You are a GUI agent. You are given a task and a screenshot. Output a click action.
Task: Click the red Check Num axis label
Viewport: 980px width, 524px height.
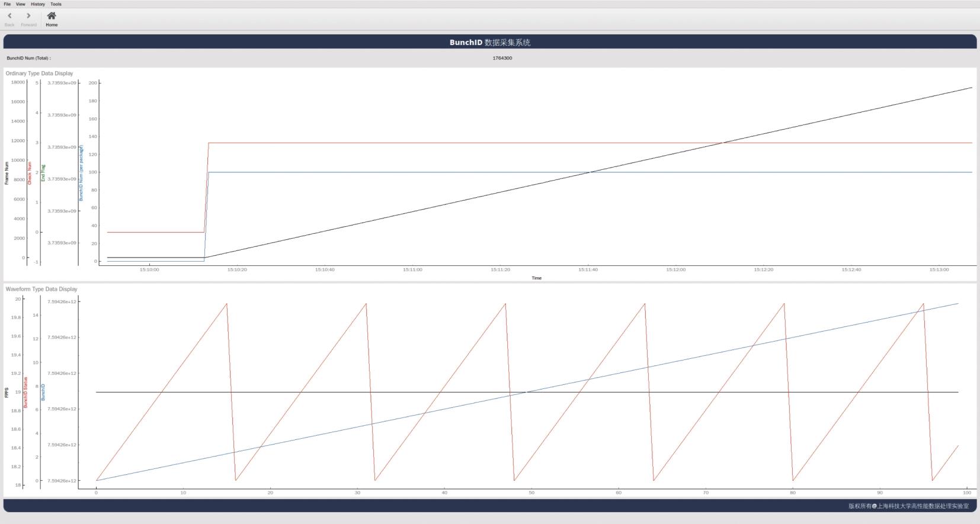coord(30,173)
